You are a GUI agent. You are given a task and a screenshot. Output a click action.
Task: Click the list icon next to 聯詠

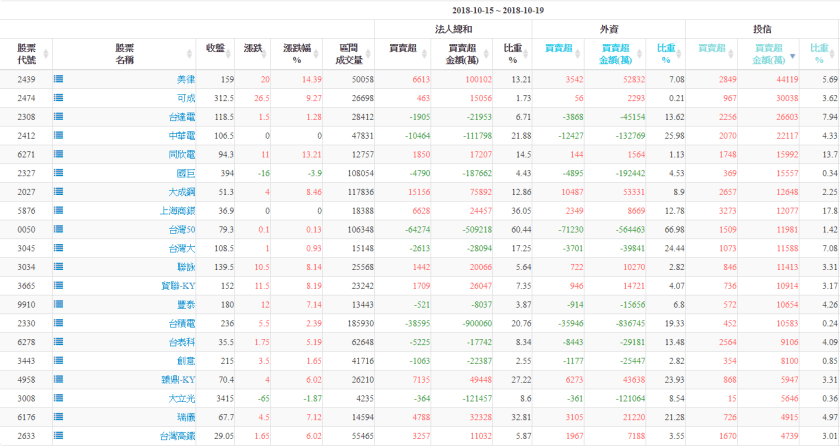59,267
